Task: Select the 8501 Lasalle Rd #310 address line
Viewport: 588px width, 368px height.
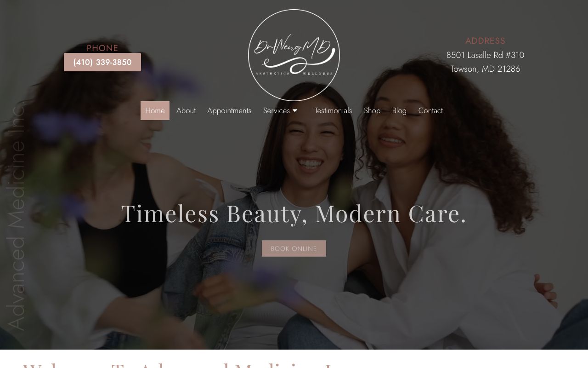Action: pyautogui.click(x=485, y=55)
